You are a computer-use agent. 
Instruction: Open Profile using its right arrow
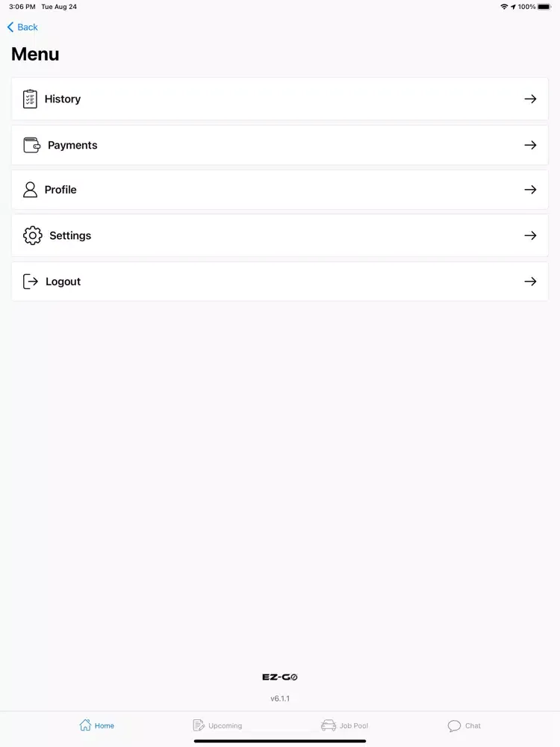point(530,190)
